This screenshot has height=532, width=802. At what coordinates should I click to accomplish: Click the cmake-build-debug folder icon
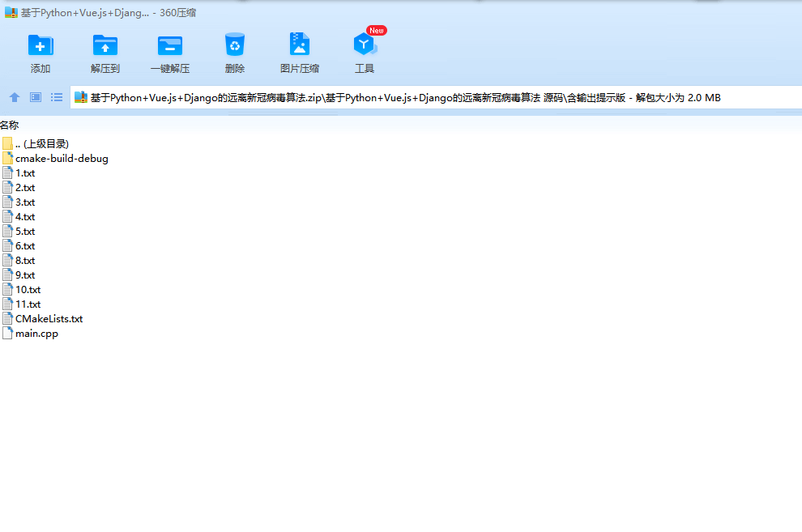(x=7, y=158)
